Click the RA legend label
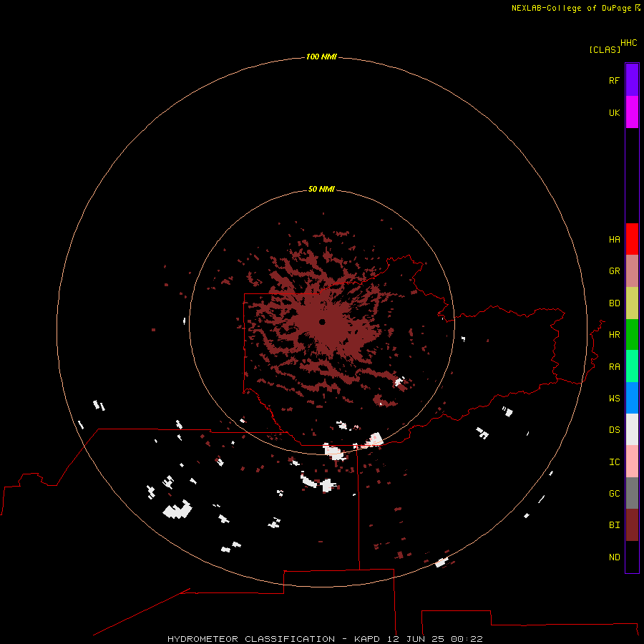This screenshot has width=644, height=644. tap(614, 367)
